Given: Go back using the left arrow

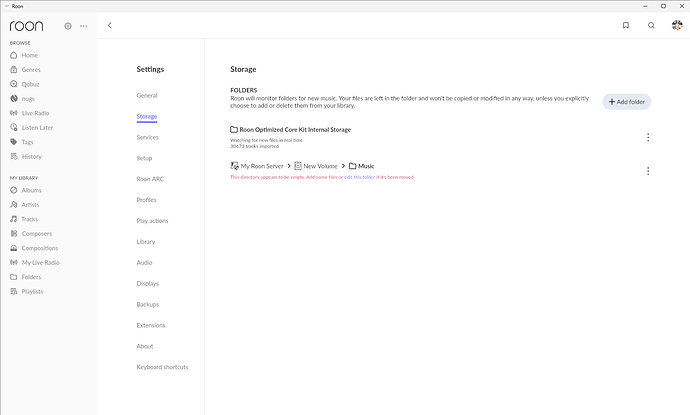Looking at the screenshot, I should tap(109, 25).
